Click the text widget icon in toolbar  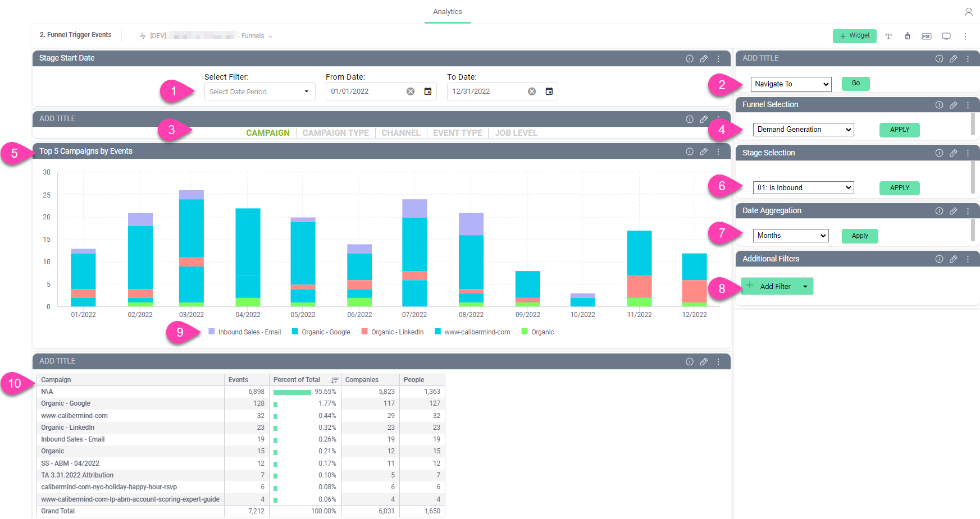coord(888,36)
